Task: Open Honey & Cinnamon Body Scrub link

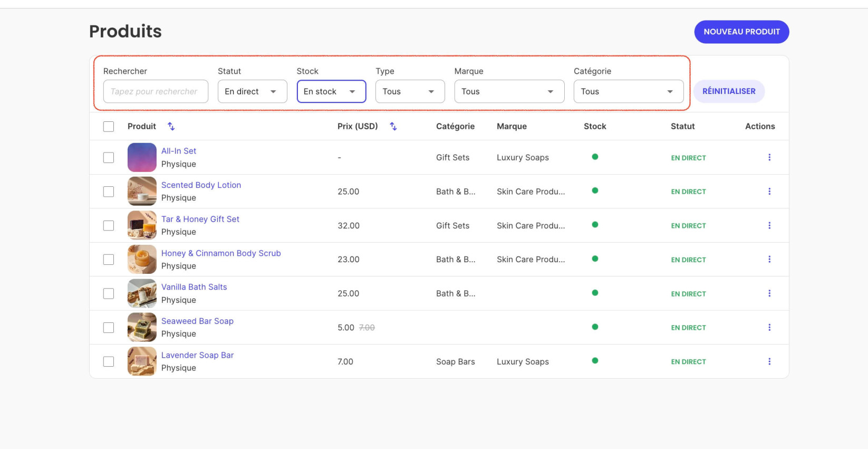Action: click(x=221, y=253)
